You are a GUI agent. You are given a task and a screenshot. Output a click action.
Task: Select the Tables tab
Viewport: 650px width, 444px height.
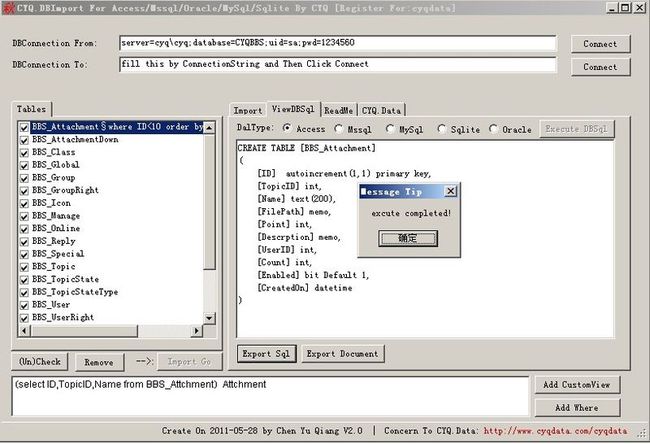[32, 109]
